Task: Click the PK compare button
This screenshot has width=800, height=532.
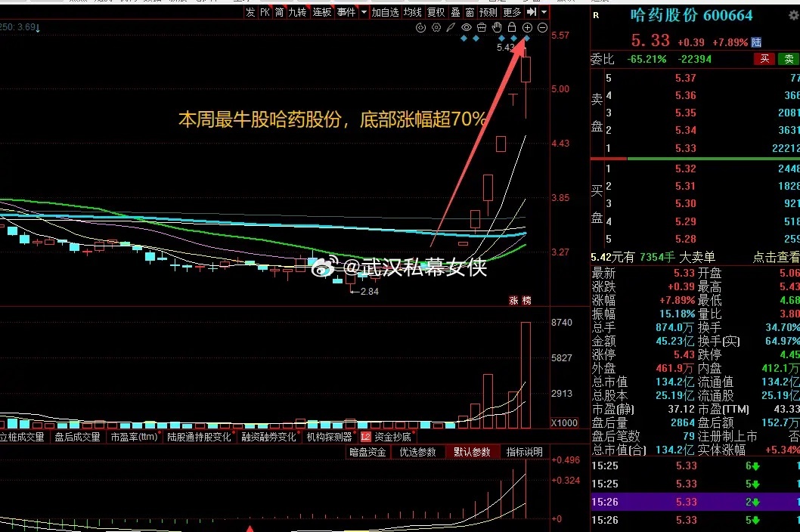Action: (265, 12)
